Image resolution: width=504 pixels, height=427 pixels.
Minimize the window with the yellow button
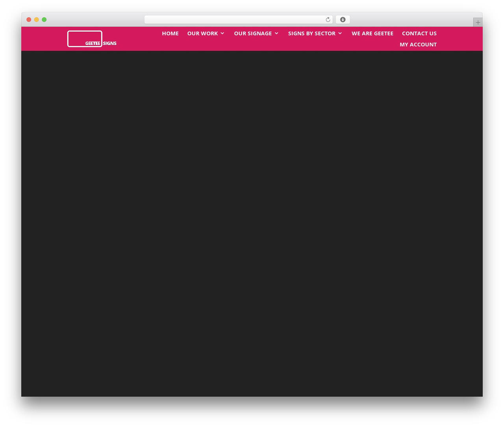[x=37, y=20]
